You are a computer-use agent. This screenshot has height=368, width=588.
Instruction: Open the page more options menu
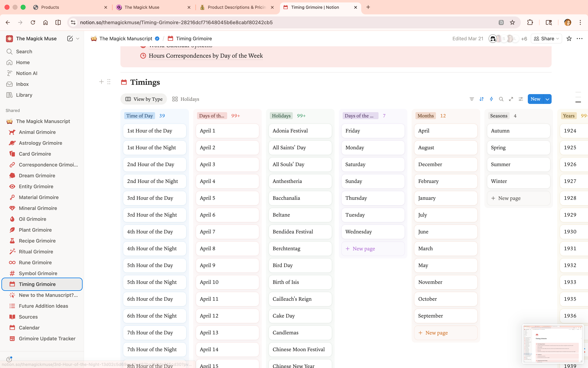click(579, 38)
